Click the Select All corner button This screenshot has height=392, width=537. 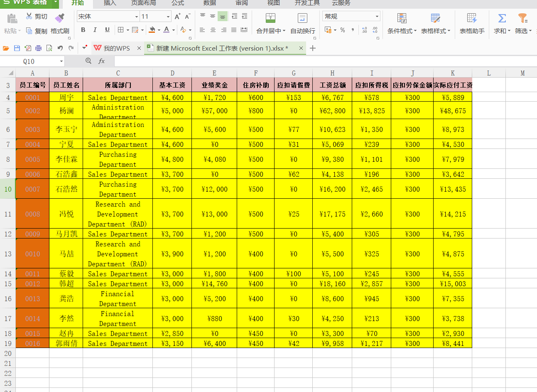(8, 73)
